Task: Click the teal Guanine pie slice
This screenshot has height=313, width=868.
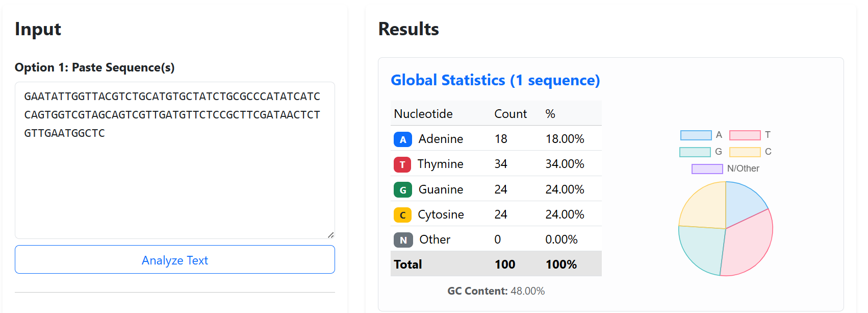Action: [x=701, y=248]
